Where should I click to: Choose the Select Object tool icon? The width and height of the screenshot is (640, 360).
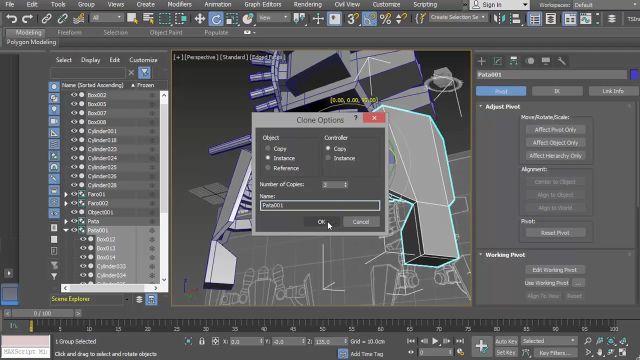[x=132, y=19]
